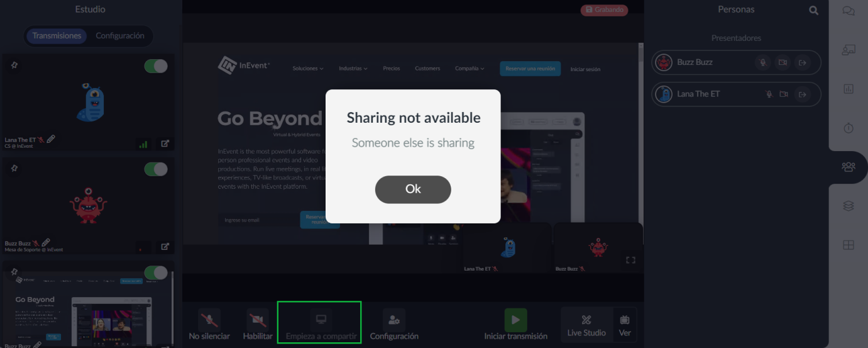Toggle Lana The ET camera in Personas
The width and height of the screenshot is (868, 348).
(x=784, y=94)
